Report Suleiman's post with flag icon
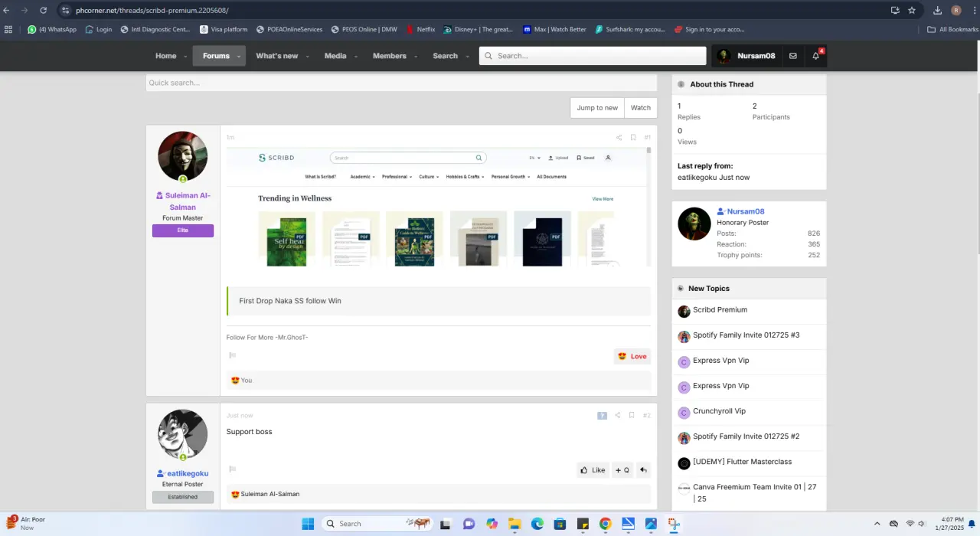Screen dimensions: 980x536 (233, 355)
